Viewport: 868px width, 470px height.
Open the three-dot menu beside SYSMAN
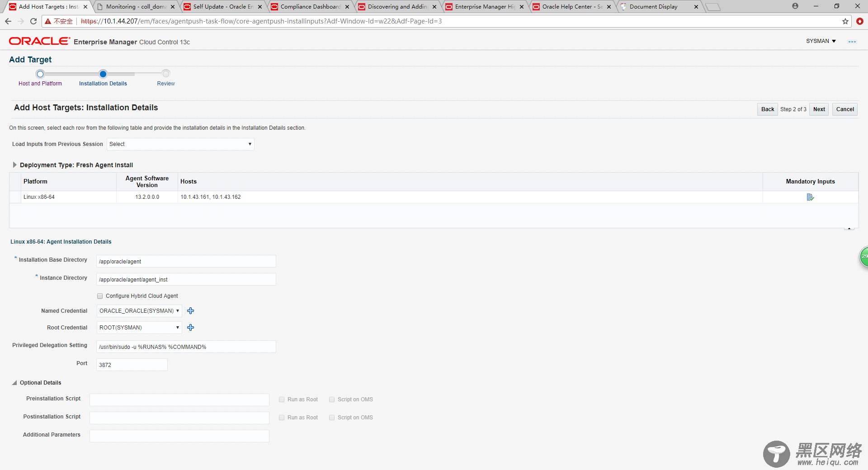(852, 42)
